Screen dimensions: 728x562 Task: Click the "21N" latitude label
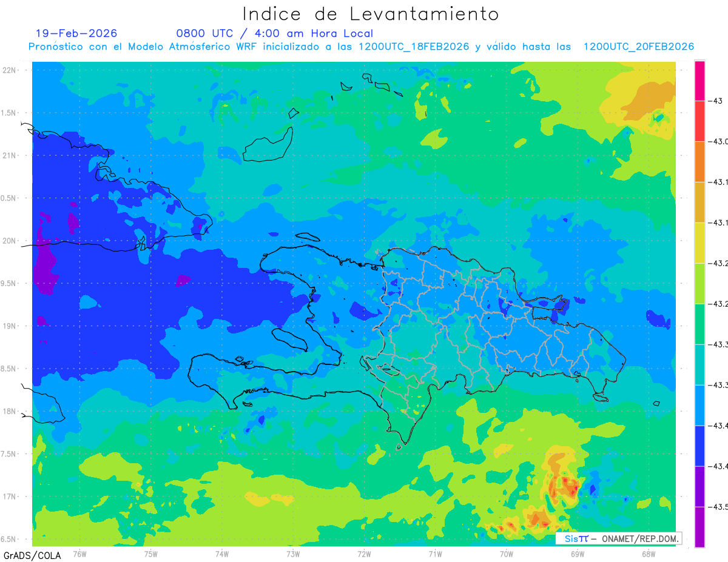[10, 155]
